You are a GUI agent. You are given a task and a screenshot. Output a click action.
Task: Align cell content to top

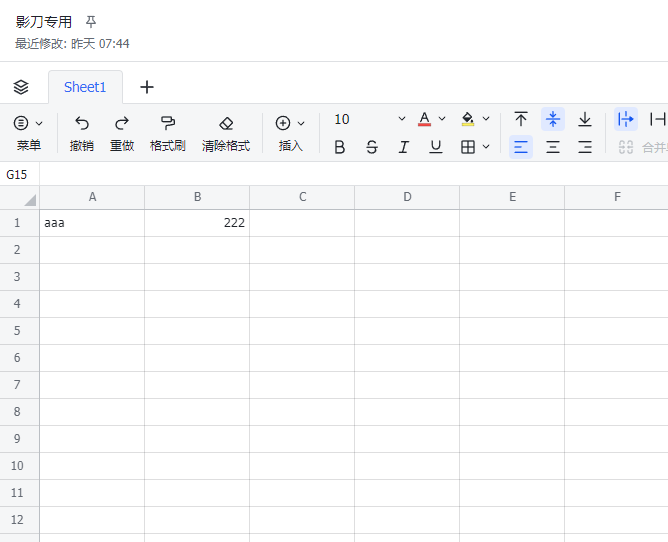click(521, 119)
